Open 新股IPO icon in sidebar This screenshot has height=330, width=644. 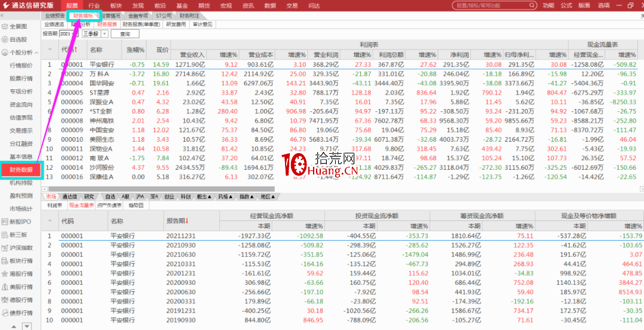click(x=5, y=222)
